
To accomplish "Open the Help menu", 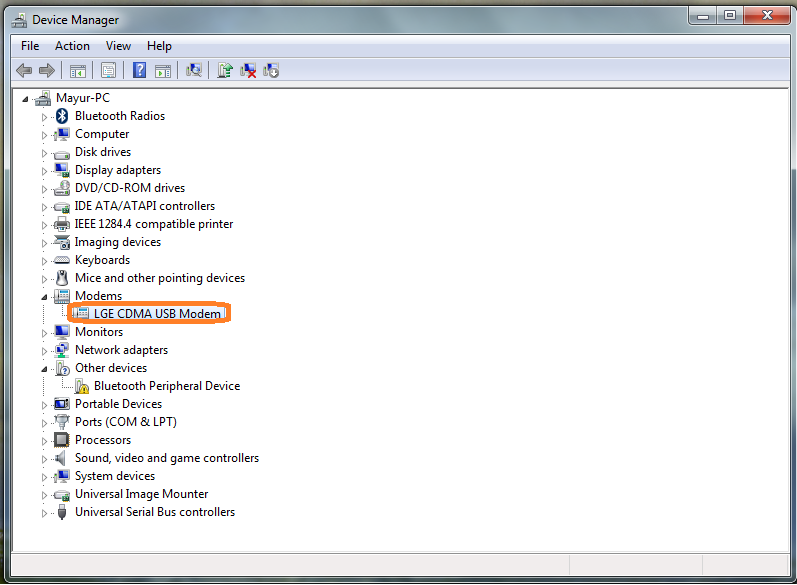I will pos(159,46).
